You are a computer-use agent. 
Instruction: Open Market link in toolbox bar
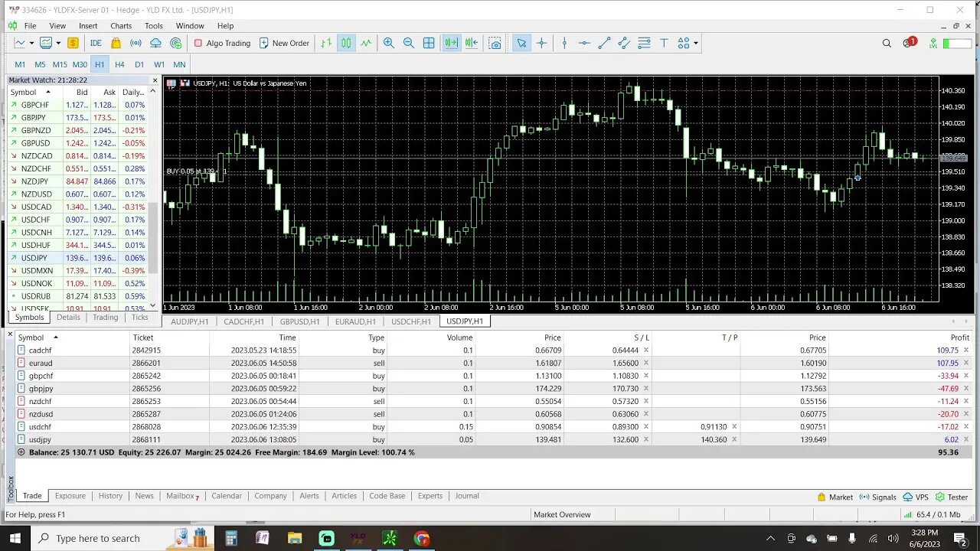(x=835, y=497)
